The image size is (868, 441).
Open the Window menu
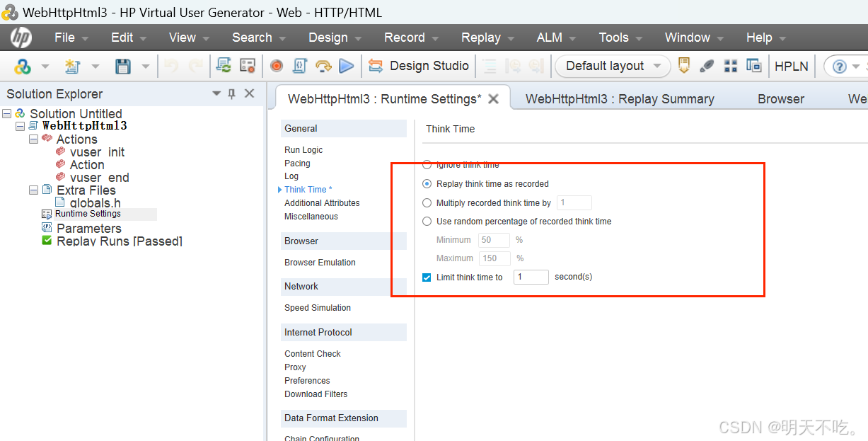[694, 38]
